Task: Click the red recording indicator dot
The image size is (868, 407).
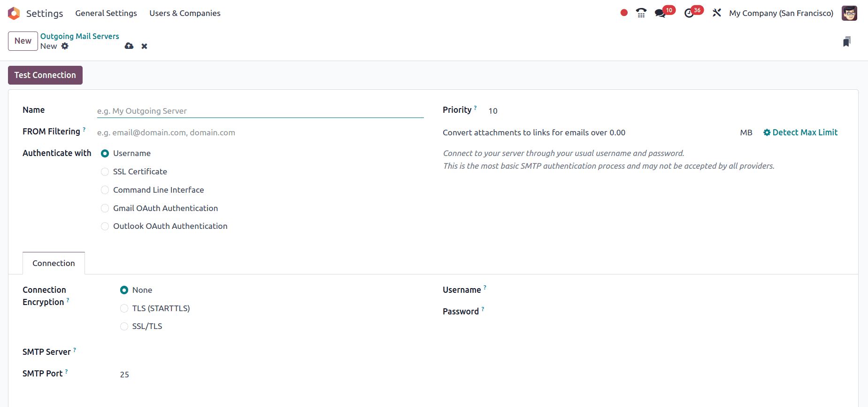Action: (624, 13)
